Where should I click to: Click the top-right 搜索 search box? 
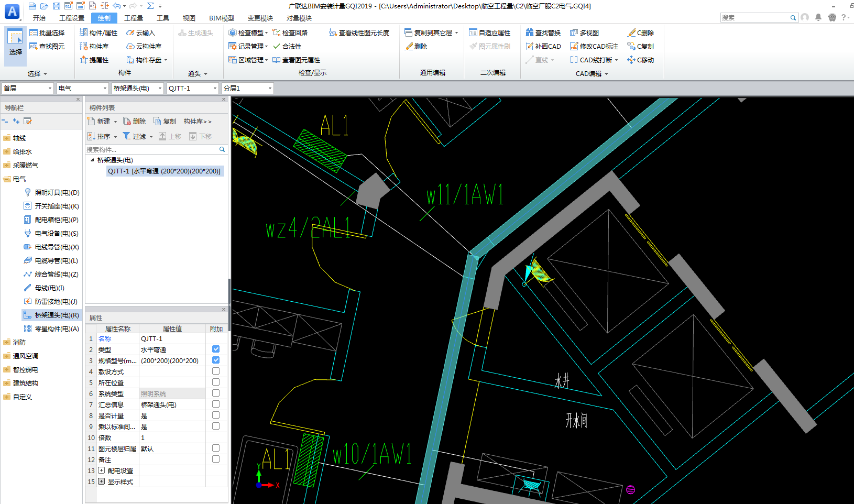click(759, 17)
